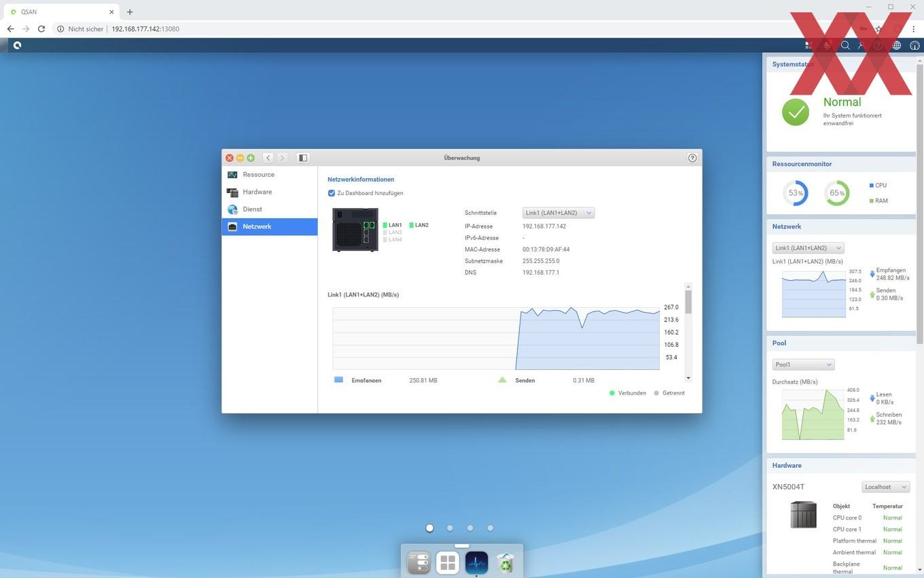Toggle the dashboard gauge icon in the top bar
The image size is (924, 578).
pos(914,46)
